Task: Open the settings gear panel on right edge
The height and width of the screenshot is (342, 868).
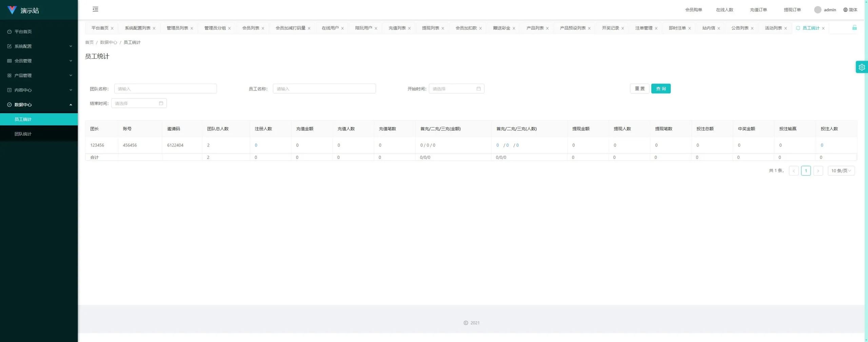Action: pos(862,67)
